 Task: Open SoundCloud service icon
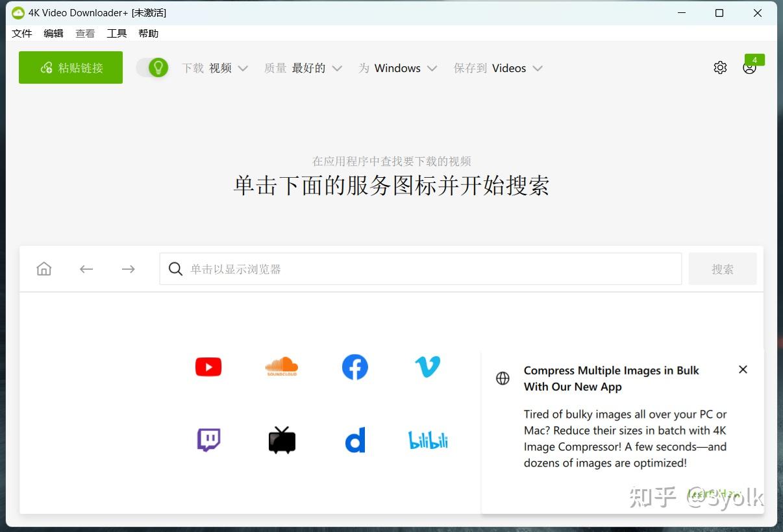point(282,367)
